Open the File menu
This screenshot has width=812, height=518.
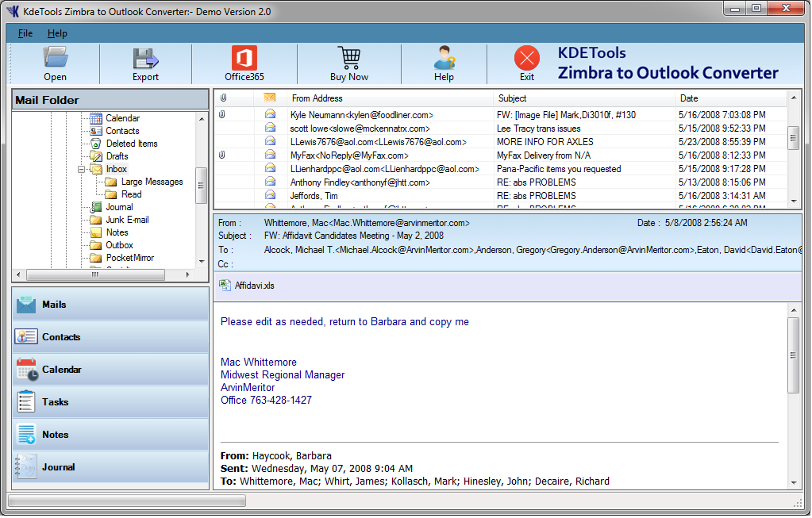[x=25, y=33]
